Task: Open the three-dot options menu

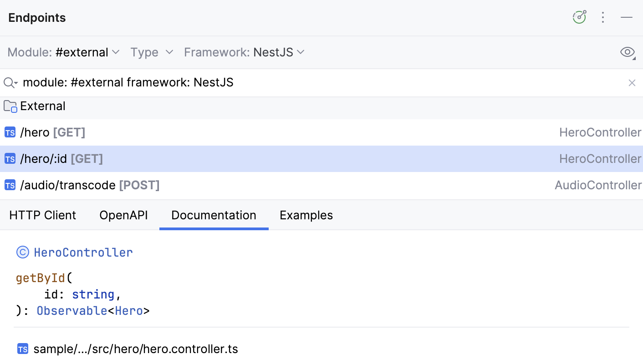Action: coord(603,17)
